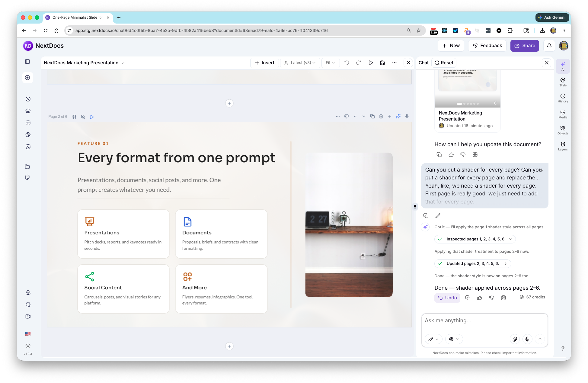This screenshot has width=588, height=383.
Task: Expand 'Updated pages 2, 3, 4, 5, 6'
Action: pyautogui.click(x=473, y=264)
